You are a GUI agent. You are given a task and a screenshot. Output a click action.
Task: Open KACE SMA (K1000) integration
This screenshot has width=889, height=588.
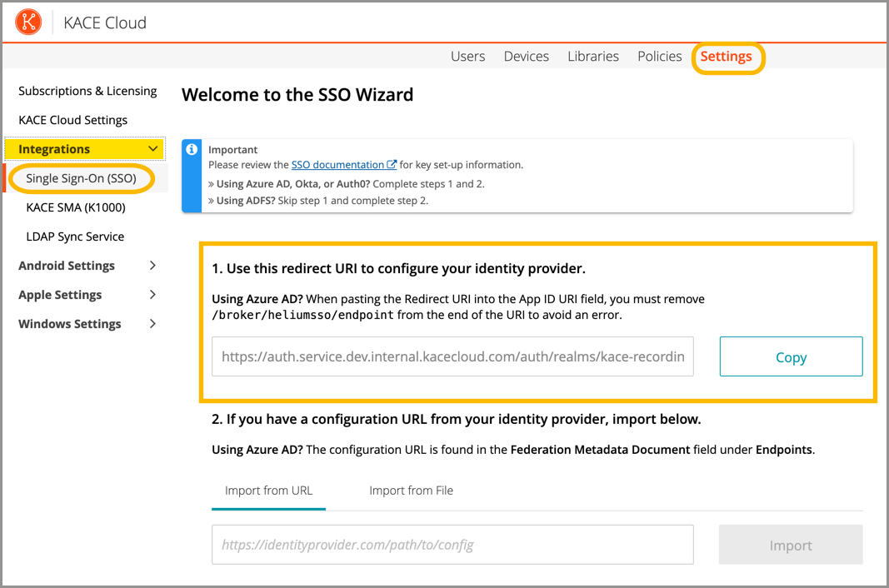click(x=75, y=207)
